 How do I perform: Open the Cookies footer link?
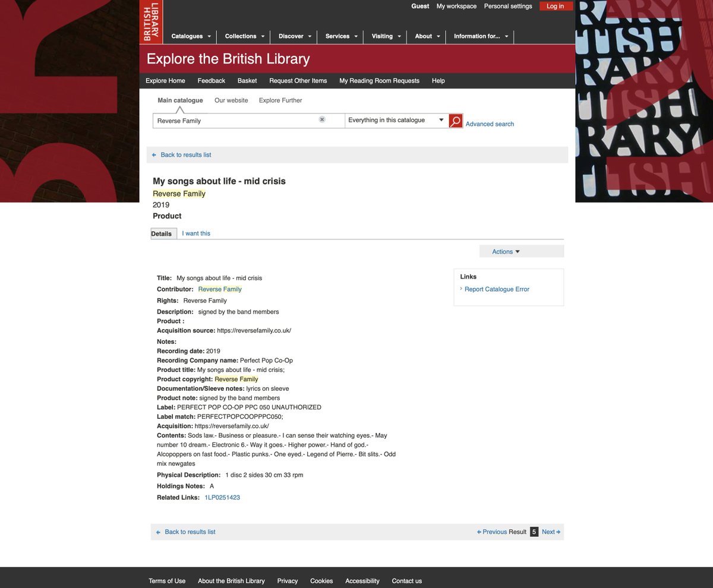321,581
